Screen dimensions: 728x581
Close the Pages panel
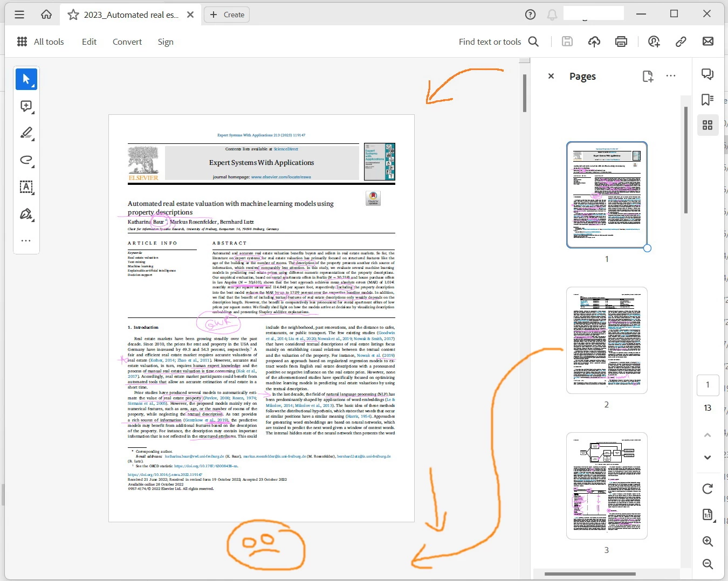tap(551, 76)
